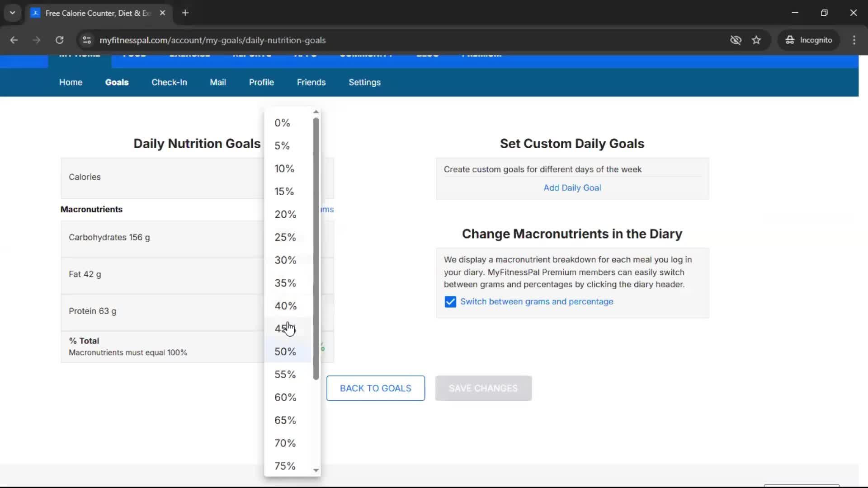Viewport: 868px width, 488px height.
Task: Go back to the previous page
Action: (x=14, y=40)
